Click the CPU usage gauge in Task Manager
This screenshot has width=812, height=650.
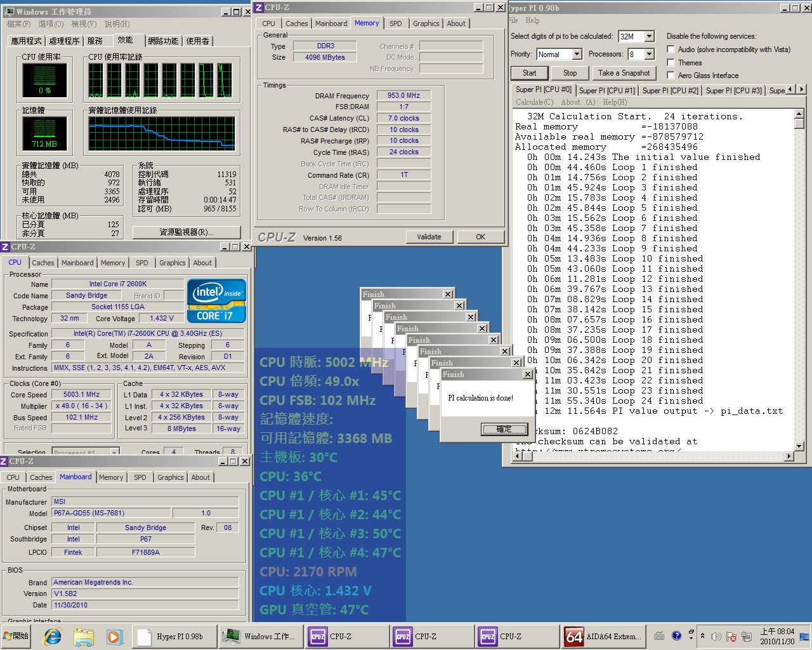click(x=44, y=81)
